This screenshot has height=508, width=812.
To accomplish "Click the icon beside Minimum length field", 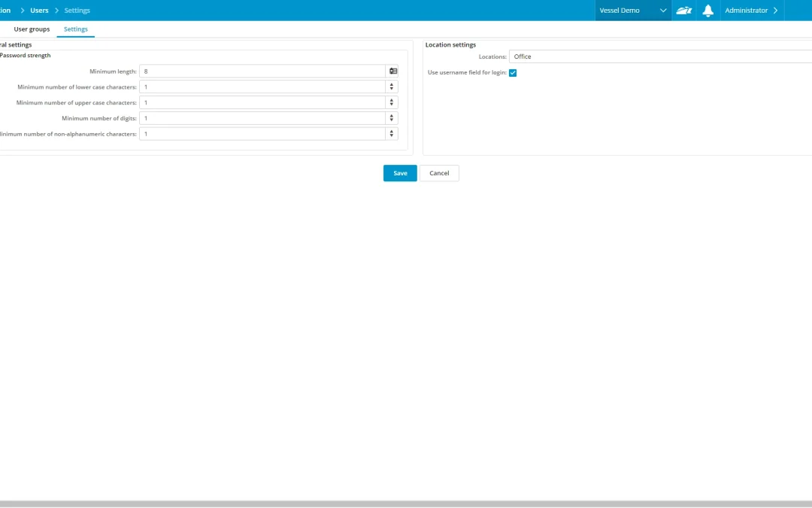I will click(x=392, y=71).
